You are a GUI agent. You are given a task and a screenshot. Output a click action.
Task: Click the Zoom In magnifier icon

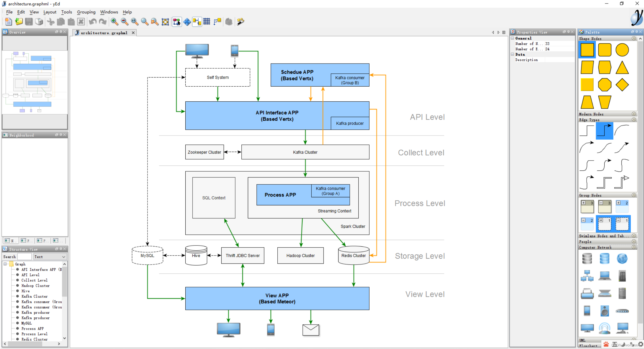(x=114, y=21)
